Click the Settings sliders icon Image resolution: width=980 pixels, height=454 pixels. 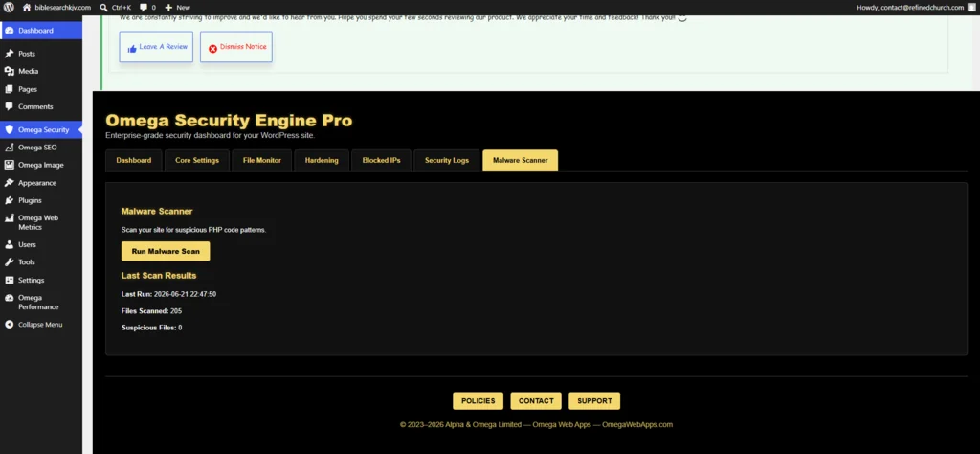coord(9,280)
